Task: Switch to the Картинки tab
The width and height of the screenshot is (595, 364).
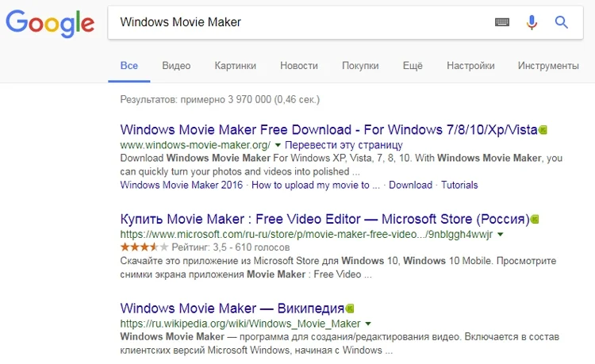Action: 236,66
